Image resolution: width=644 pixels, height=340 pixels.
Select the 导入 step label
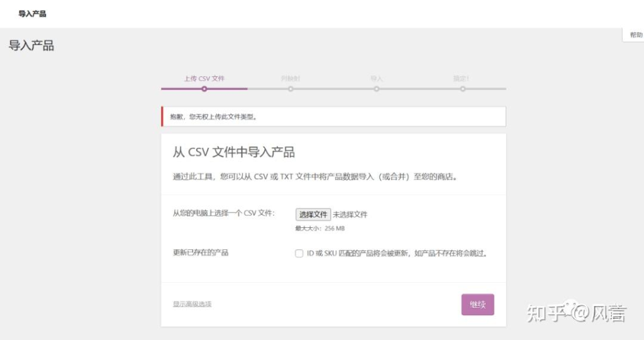[x=377, y=79]
